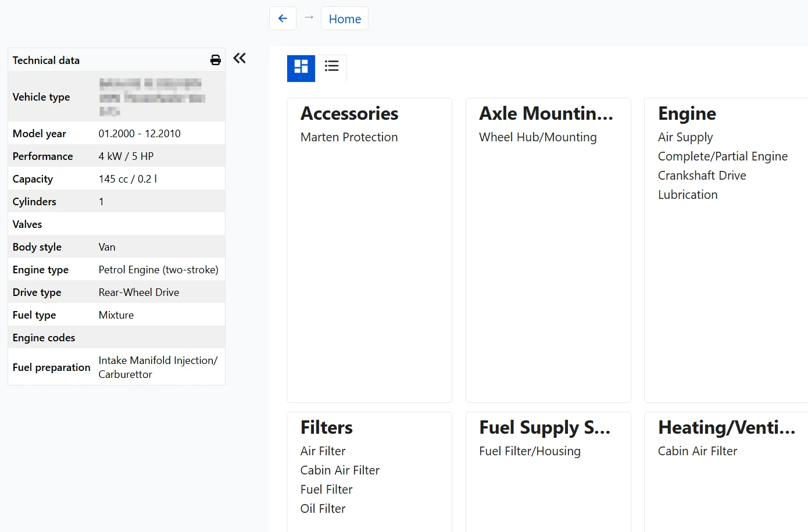Screen dimensions: 808x532
Task: Click body style value Van
Action: point(107,247)
